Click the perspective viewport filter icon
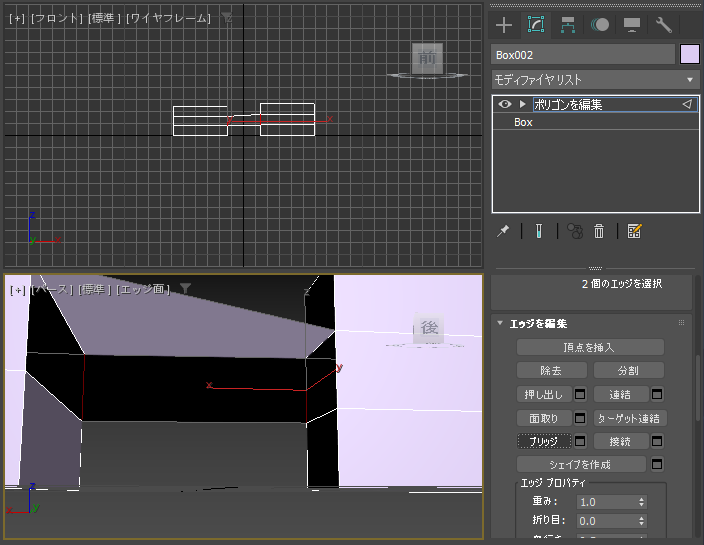 [x=185, y=288]
